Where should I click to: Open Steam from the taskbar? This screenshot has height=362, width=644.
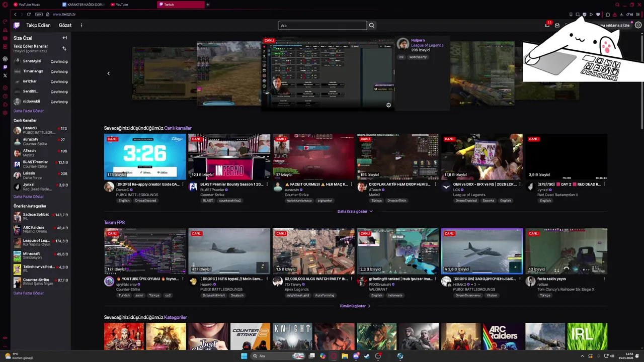pos(367,356)
